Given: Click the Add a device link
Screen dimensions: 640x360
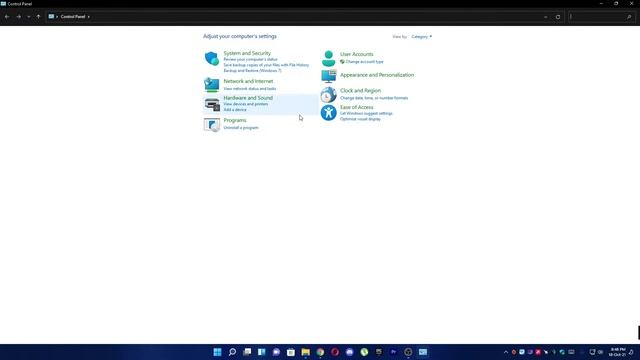Looking at the screenshot, I should (x=235, y=110).
